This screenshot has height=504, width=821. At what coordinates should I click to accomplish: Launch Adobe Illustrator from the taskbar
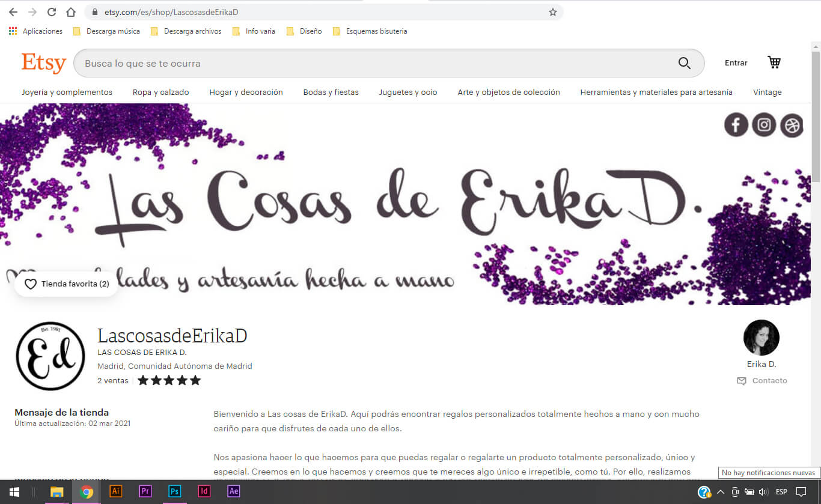pyautogui.click(x=116, y=491)
